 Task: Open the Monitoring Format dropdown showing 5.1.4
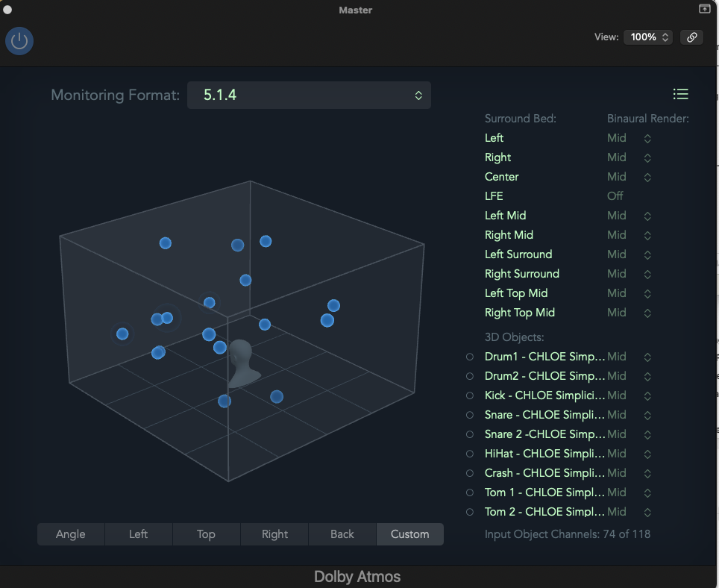coord(310,95)
